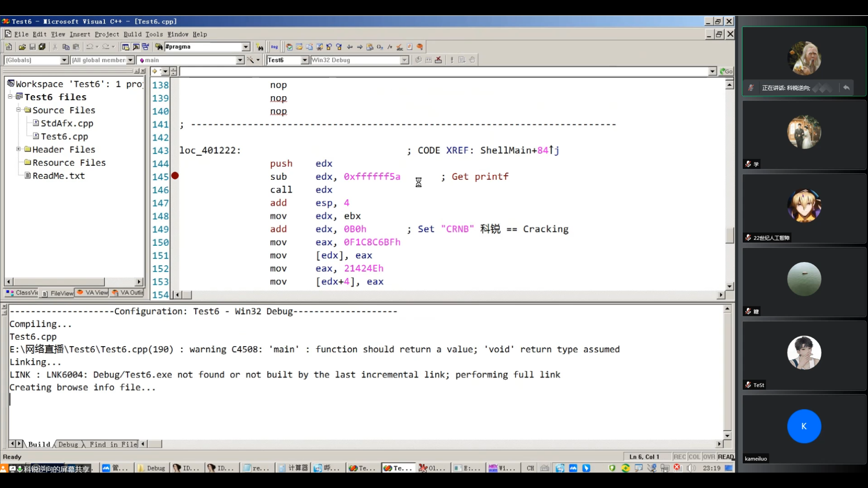Select the Resource Files folder
The image size is (868, 488).
coord(69,163)
